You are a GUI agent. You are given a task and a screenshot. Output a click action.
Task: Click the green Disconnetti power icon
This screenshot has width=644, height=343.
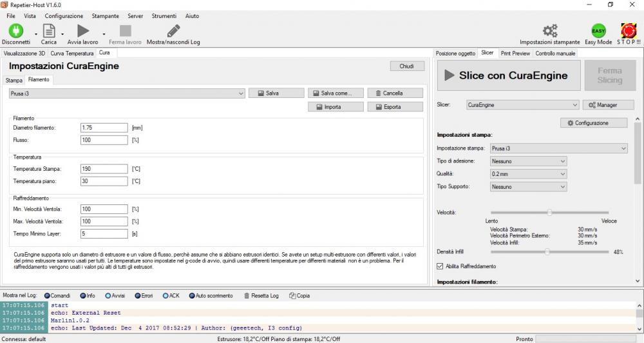15,31
